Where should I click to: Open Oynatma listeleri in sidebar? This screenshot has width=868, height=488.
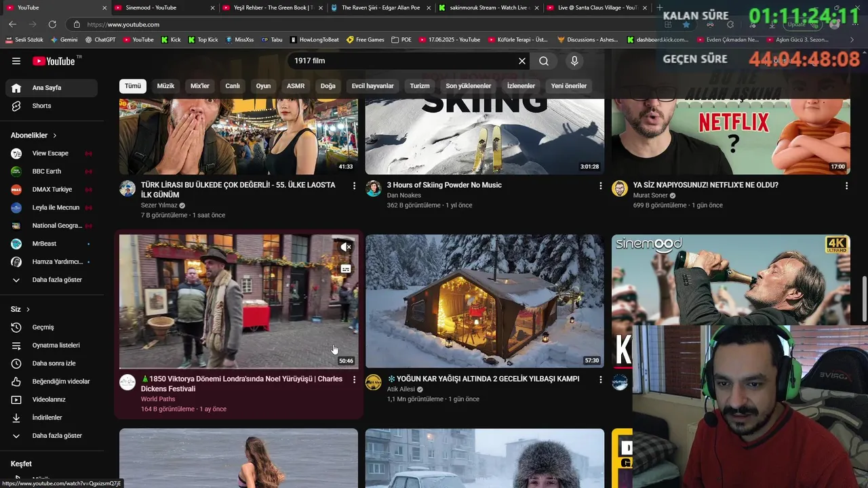[x=52, y=345]
